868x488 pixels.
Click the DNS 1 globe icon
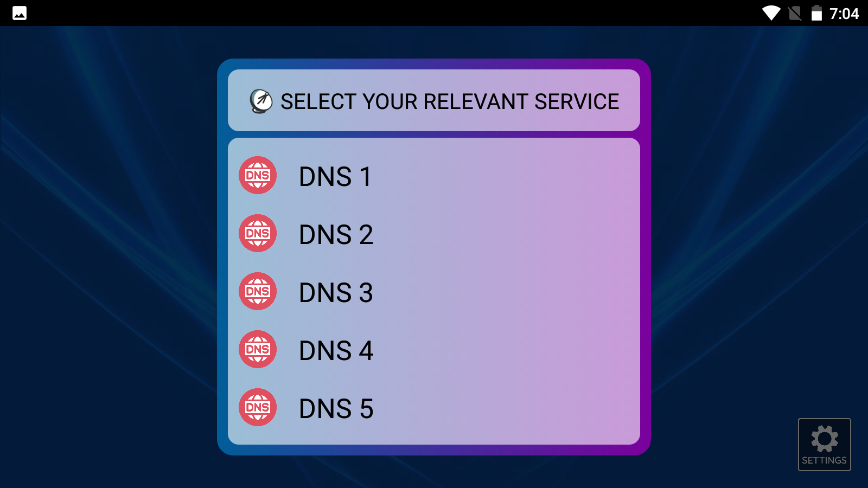tap(258, 175)
